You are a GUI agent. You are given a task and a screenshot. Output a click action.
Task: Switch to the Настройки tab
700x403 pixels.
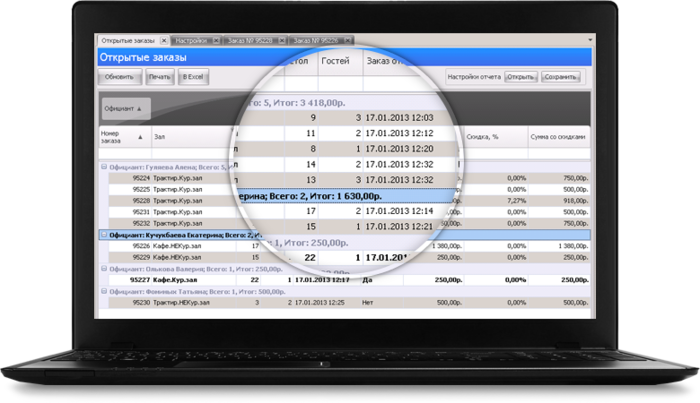point(191,41)
